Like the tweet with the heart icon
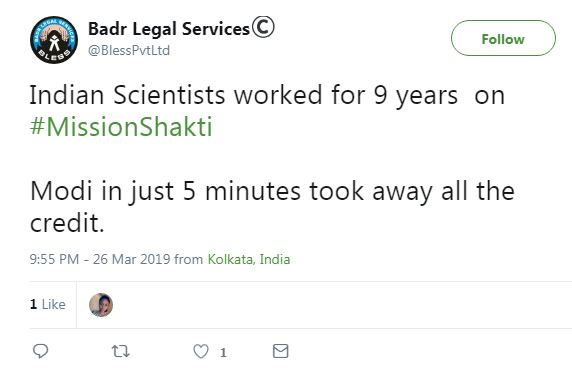572x388 pixels. [201, 352]
